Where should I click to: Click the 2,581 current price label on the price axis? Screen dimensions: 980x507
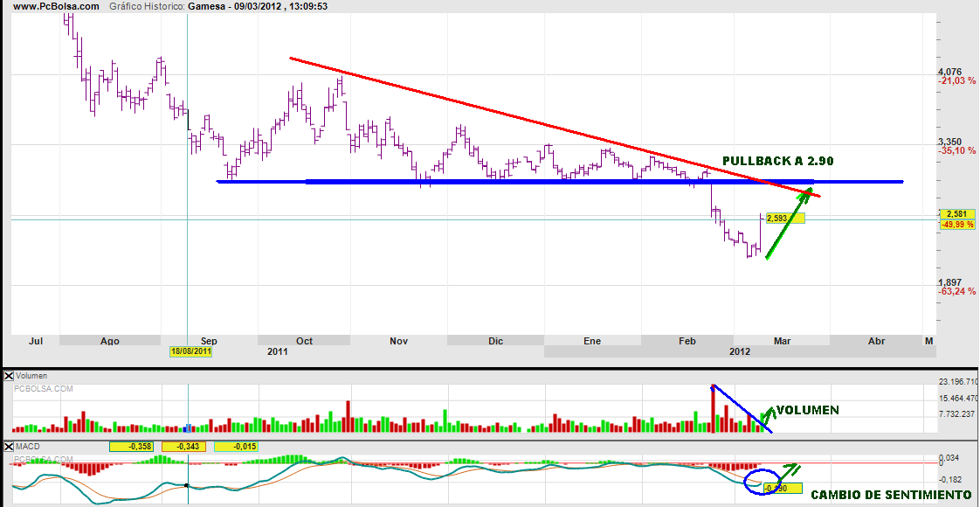[x=955, y=214]
